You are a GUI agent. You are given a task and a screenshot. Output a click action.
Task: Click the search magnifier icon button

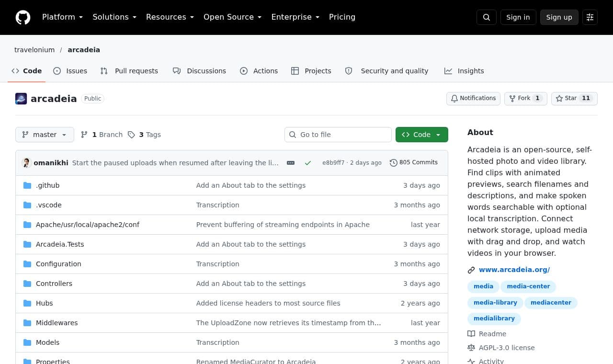pos(487,17)
